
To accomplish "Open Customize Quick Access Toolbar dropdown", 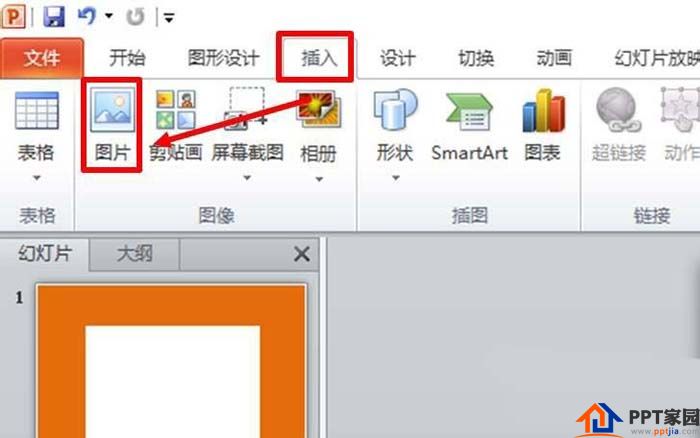I will pyautogui.click(x=168, y=18).
